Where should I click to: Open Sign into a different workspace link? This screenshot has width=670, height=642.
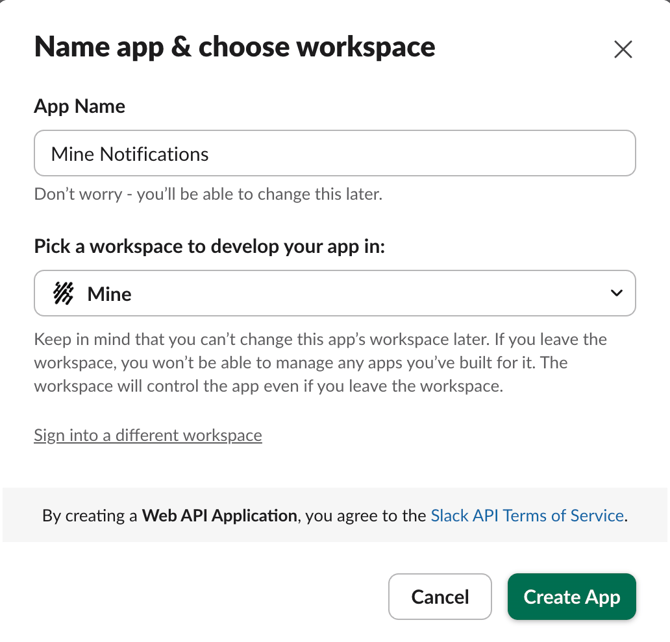tap(148, 435)
